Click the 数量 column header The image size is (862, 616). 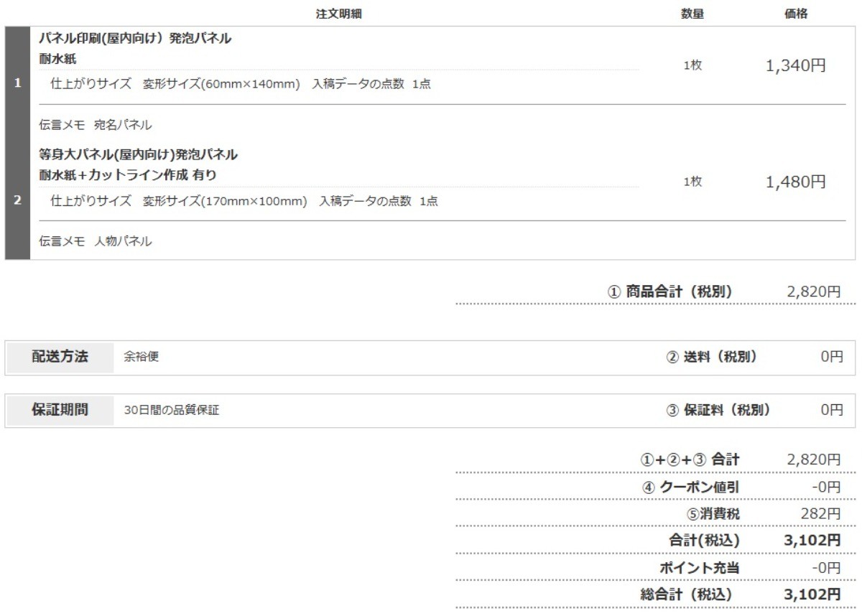point(692,14)
